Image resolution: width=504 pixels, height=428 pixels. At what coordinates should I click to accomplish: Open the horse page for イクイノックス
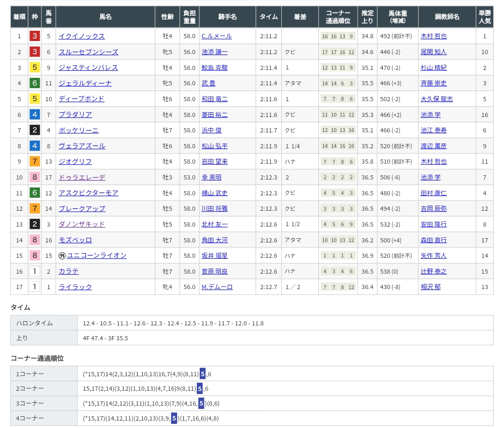[82, 36]
